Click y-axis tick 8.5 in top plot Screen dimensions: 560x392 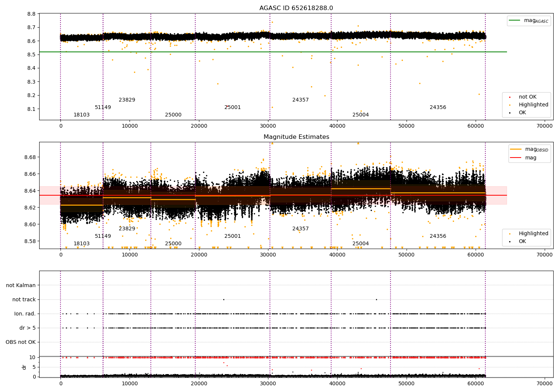tap(32, 55)
